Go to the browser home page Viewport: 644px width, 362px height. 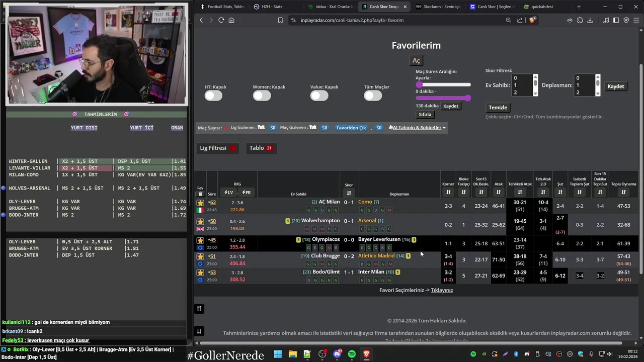pos(231,20)
